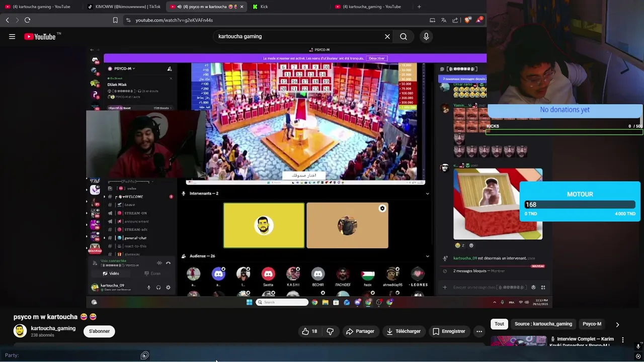
Task: Share the video with Partager
Action: pos(360,331)
